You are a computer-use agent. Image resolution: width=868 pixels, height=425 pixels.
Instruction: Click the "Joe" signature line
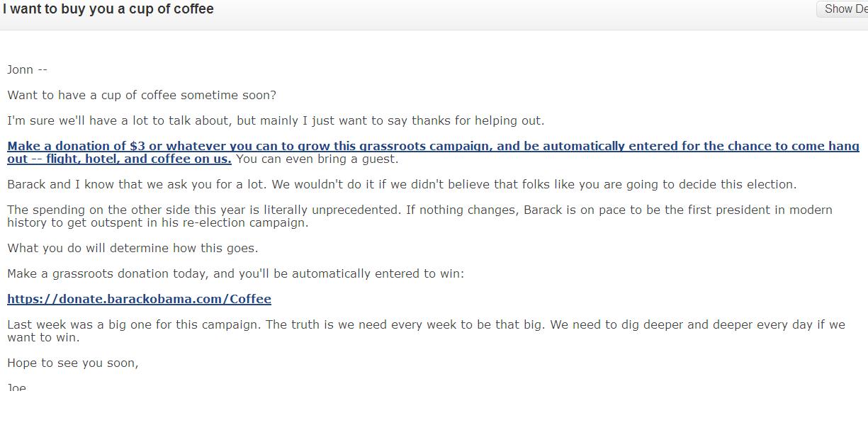[x=16, y=387]
